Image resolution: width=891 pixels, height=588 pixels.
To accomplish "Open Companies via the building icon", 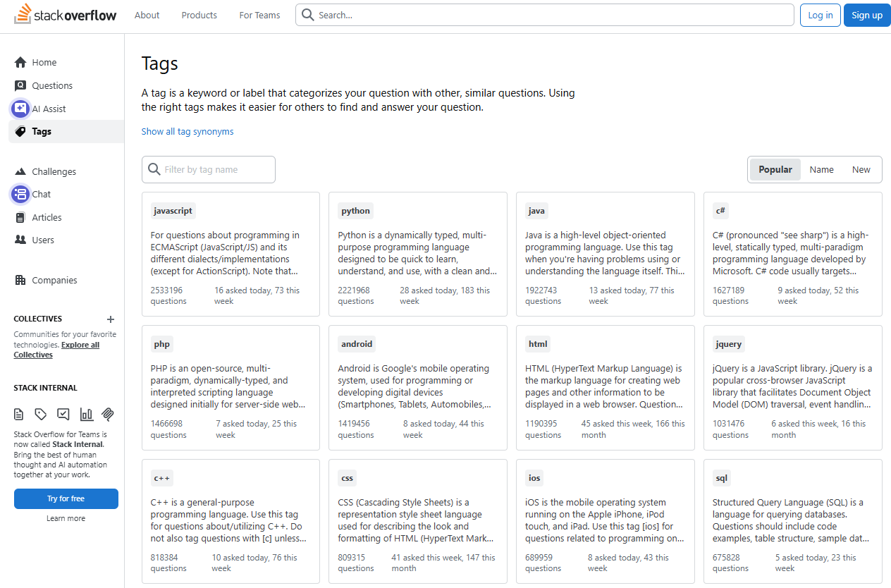I will pyautogui.click(x=20, y=280).
